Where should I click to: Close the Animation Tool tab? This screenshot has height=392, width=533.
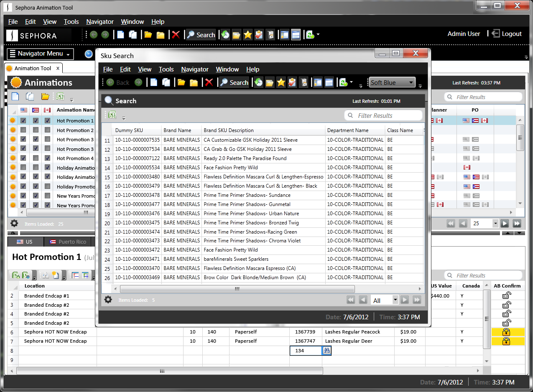tap(58, 68)
